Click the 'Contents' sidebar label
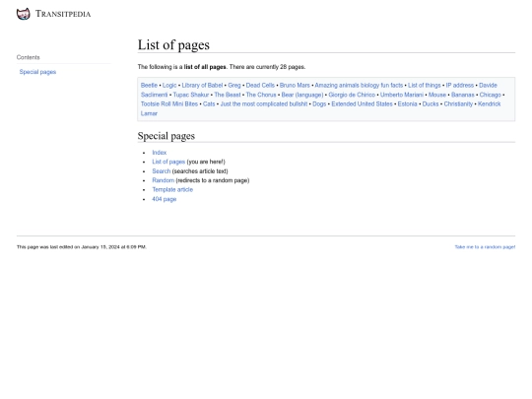Image resolution: width=532 pixels, height=399 pixels. [x=29, y=57]
